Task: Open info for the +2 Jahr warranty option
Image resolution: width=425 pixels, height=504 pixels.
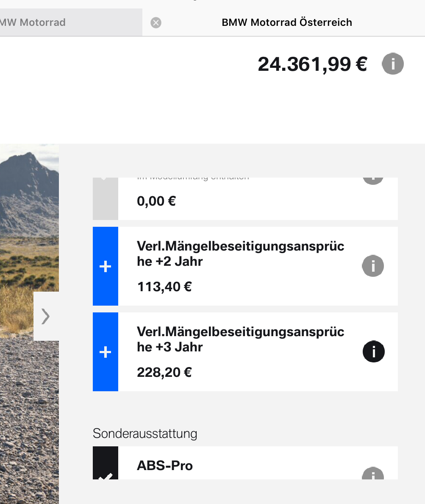Action: click(x=373, y=266)
